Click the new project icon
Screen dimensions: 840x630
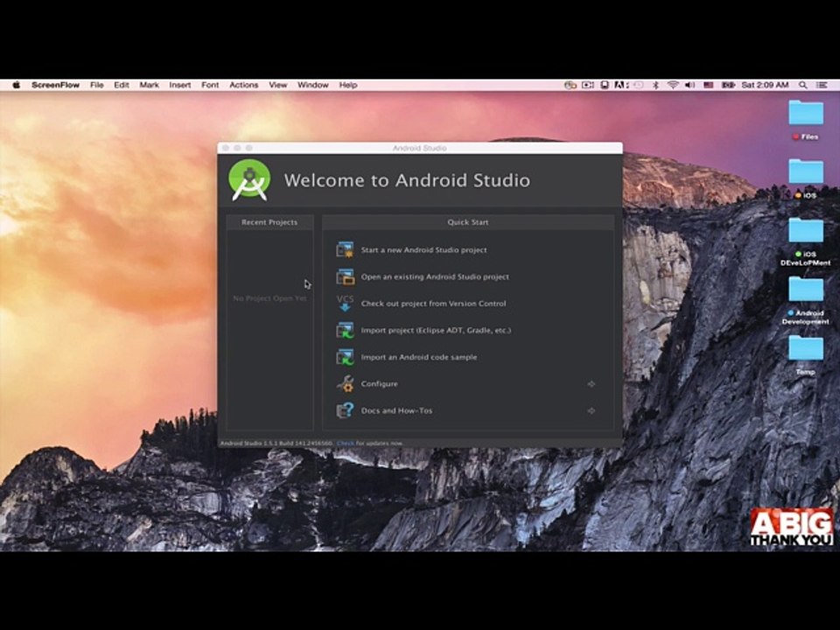point(345,249)
